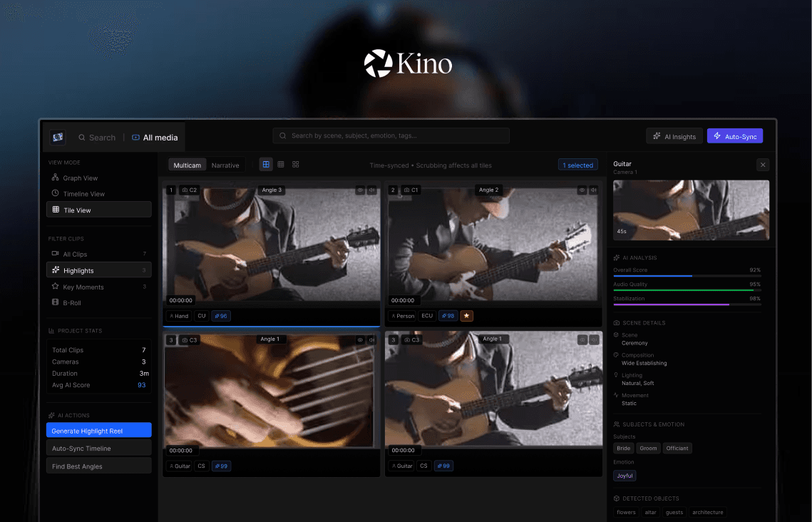Switch to the Narrative mode tab
Screen dimensions: 812x522
pos(226,164)
